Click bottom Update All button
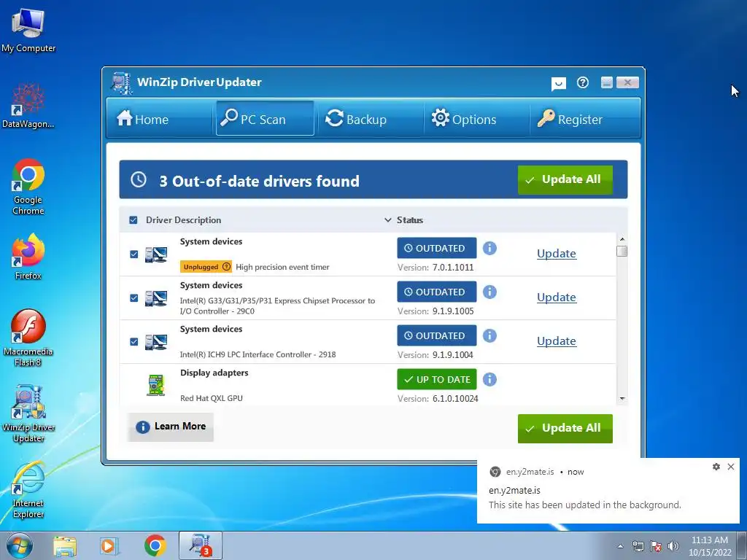Image resolution: width=747 pixels, height=560 pixels. point(565,429)
